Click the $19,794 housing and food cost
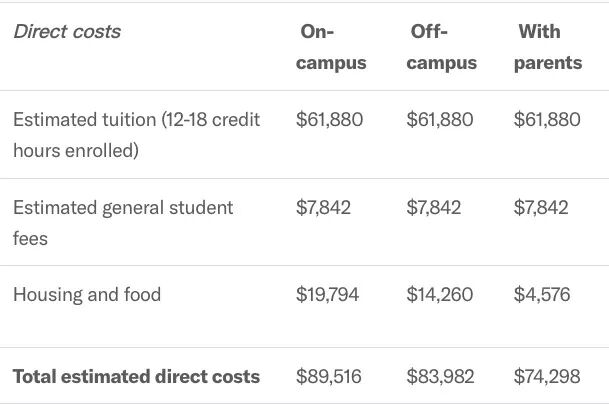 point(327,295)
